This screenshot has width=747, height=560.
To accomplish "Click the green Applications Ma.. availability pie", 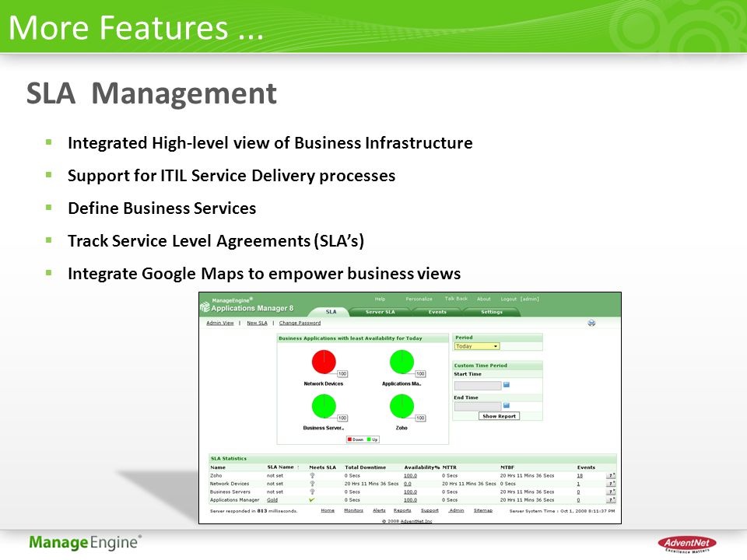I will coord(402,362).
